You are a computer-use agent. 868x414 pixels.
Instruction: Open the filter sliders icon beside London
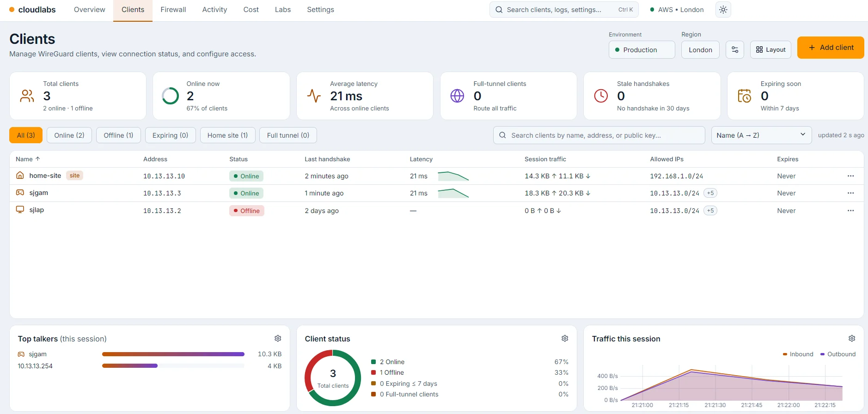(x=735, y=50)
